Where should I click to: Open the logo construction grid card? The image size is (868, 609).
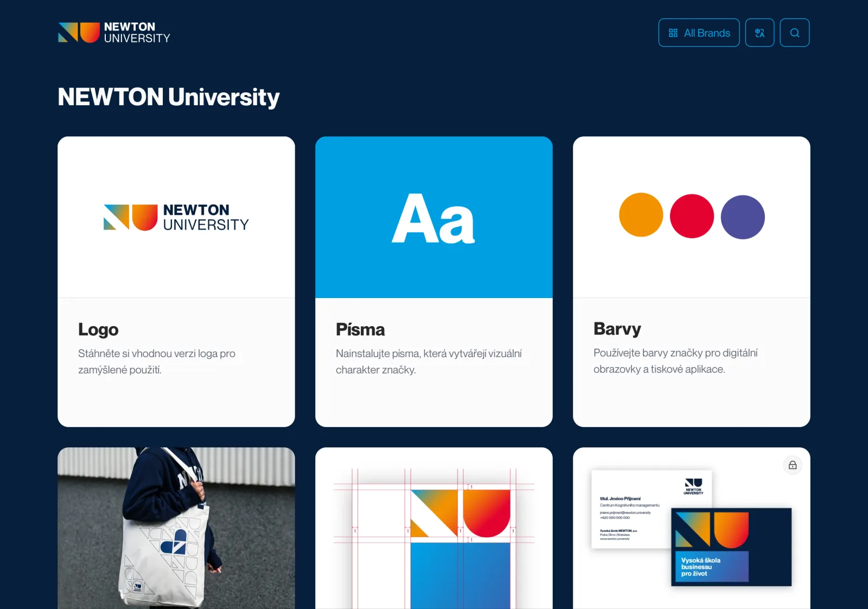pos(434,528)
